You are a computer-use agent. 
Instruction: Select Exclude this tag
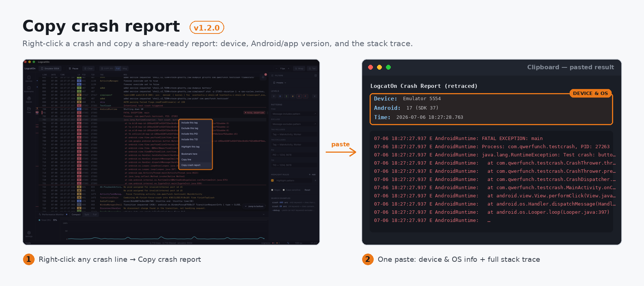(196, 128)
